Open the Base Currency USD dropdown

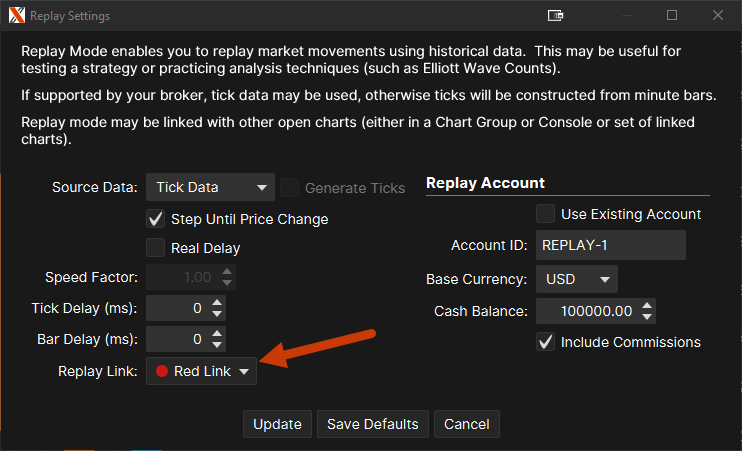577,279
